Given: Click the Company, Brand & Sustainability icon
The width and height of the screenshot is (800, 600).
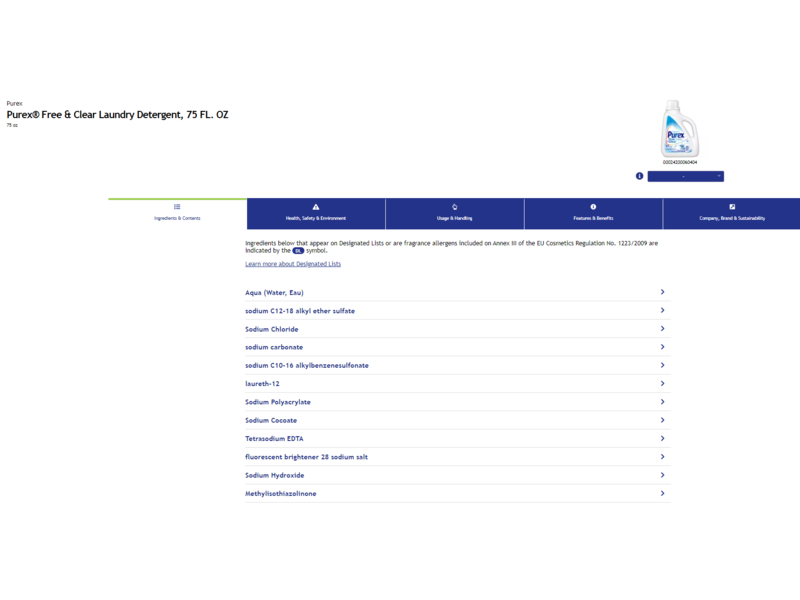Looking at the screenshot, I should pyautogui.click(x=732, y=207).
